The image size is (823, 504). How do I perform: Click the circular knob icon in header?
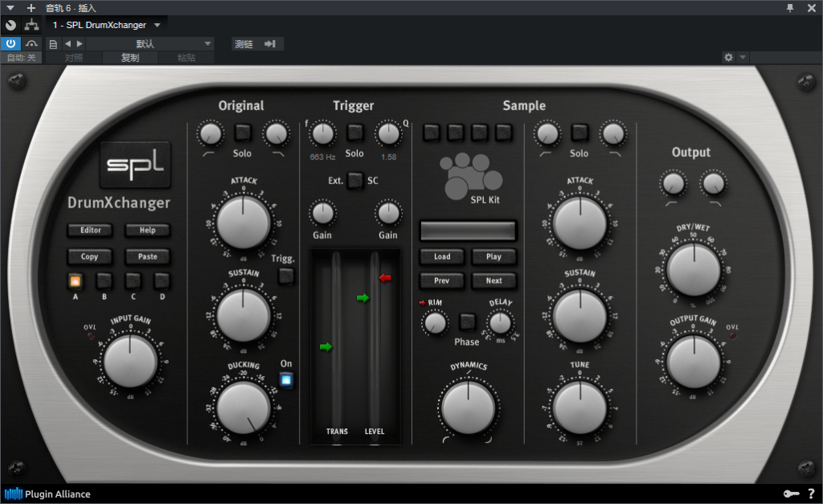10,25
